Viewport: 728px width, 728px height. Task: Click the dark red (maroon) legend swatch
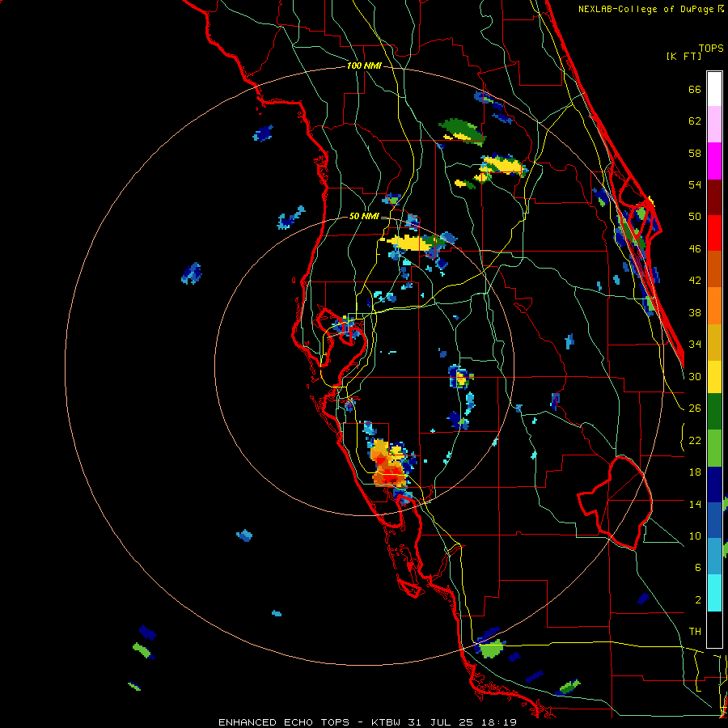[714, 197]
